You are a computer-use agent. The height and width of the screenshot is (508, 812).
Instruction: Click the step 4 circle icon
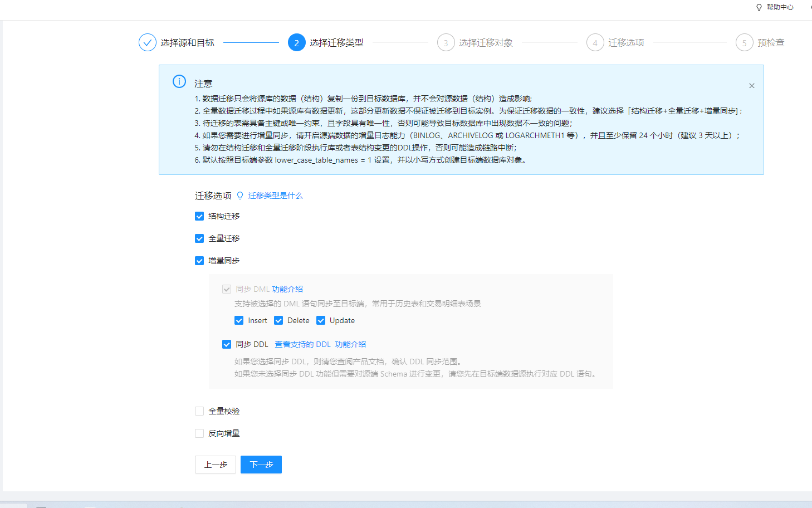(x=595, y=42)
